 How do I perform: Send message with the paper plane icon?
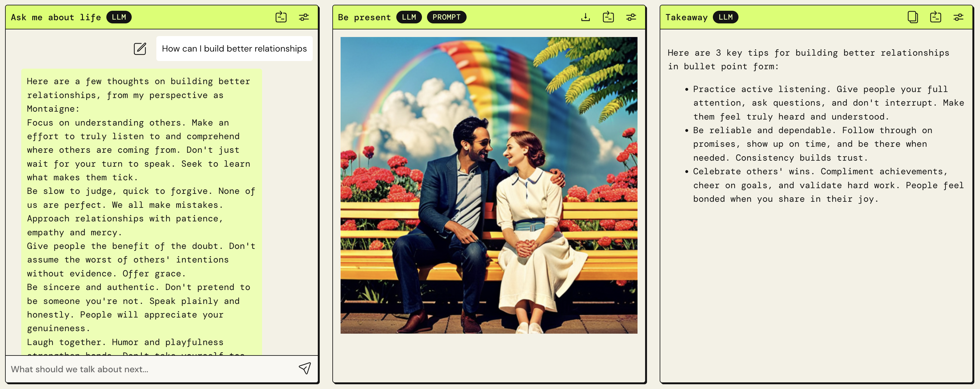305,368
